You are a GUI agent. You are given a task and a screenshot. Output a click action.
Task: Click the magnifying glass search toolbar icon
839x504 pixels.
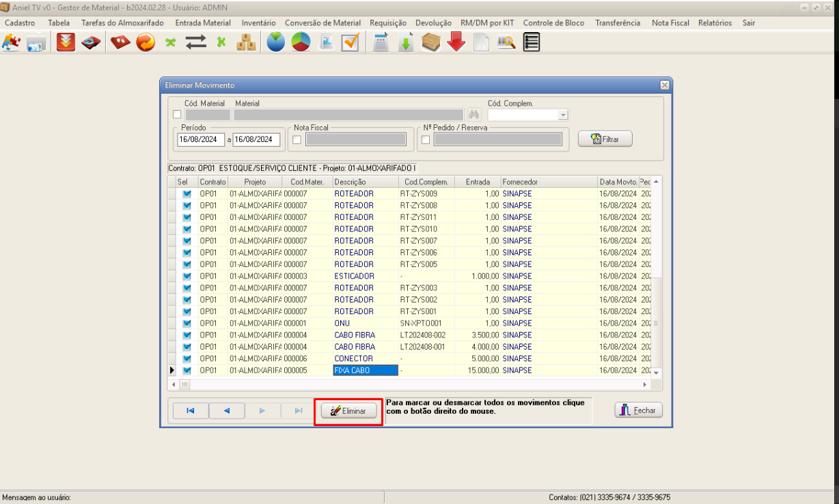pyautogui.click(x=506, y=42)
